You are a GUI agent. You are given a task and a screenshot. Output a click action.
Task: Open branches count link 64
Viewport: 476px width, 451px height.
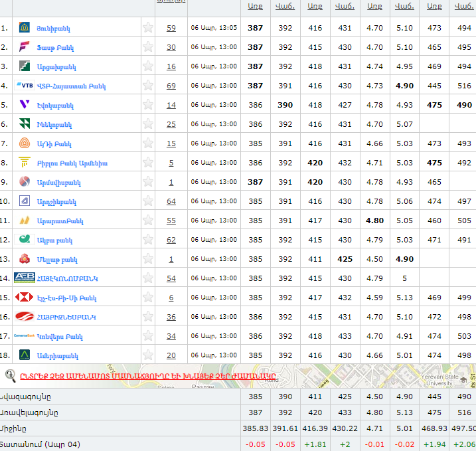tap(171, 201)
